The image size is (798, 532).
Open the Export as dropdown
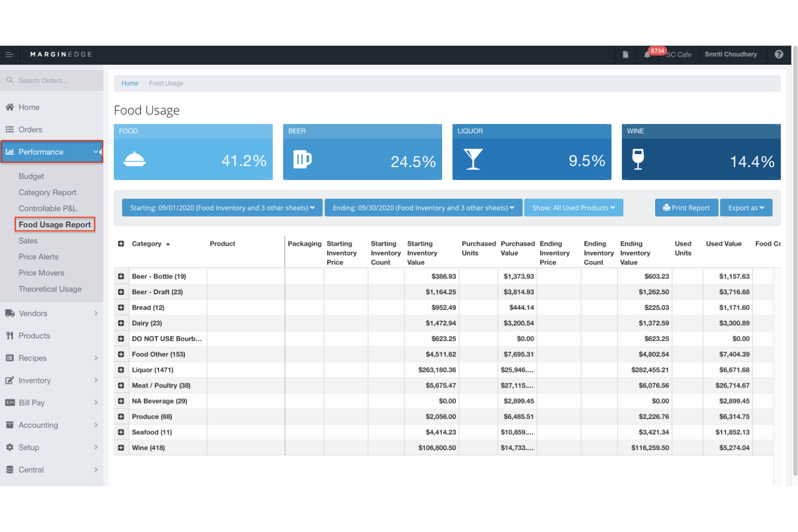click(x=746, y=208)
